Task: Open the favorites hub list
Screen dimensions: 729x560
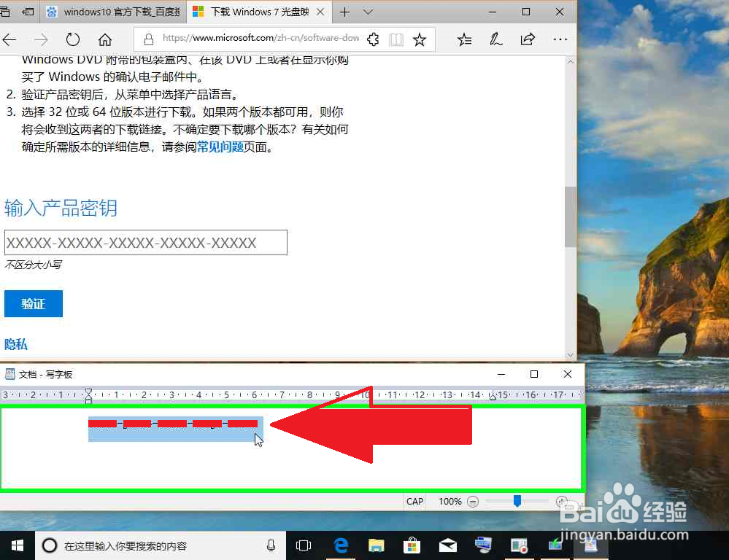Action: [464, 40]
